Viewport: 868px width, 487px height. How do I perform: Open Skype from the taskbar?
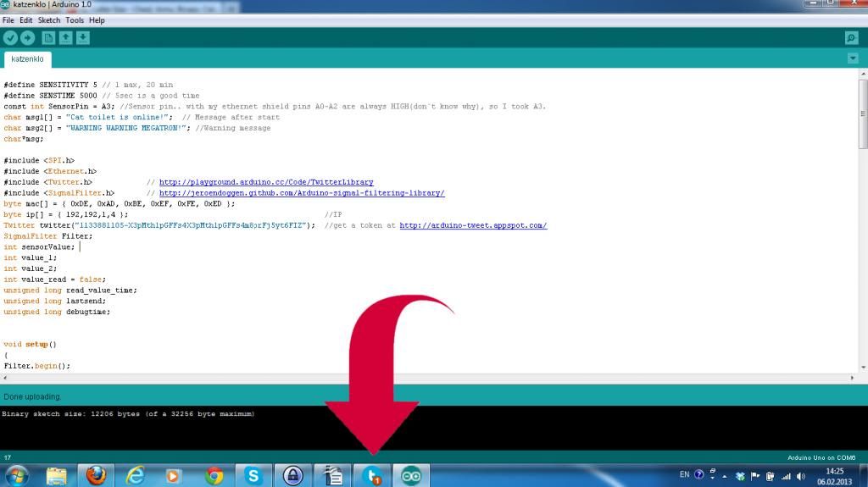[253, 476]
